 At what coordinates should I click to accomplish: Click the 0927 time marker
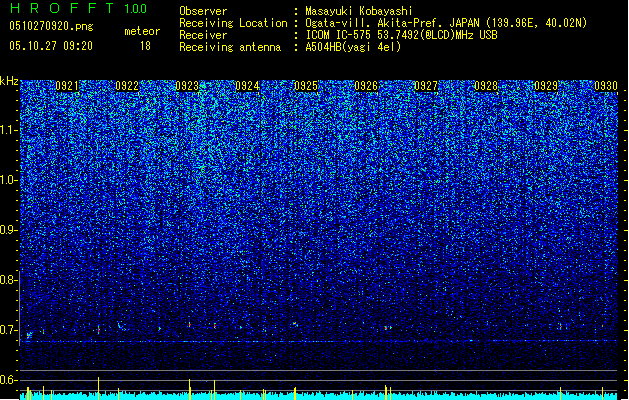point(426,86)
